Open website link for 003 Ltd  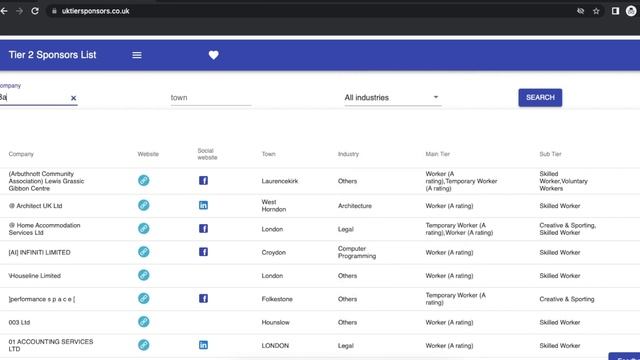point(144,322)
